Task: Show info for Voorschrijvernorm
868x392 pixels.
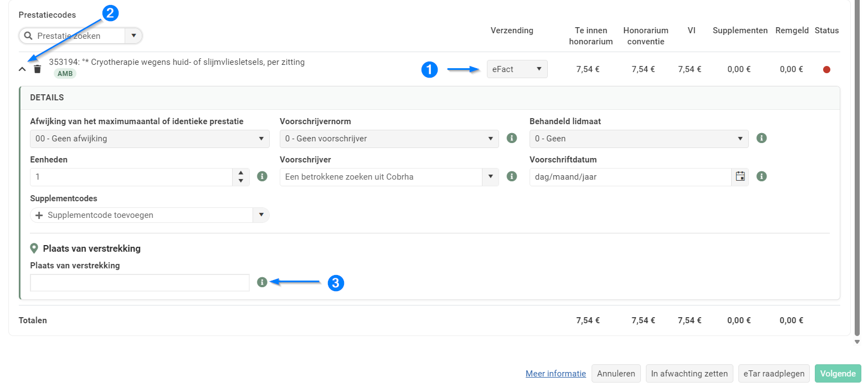Action: click(512, 138)
